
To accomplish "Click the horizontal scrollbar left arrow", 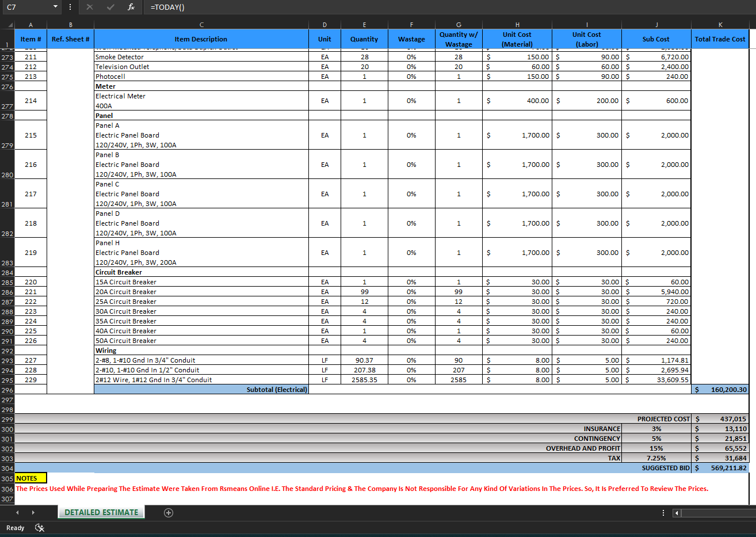I will [677, 513].
